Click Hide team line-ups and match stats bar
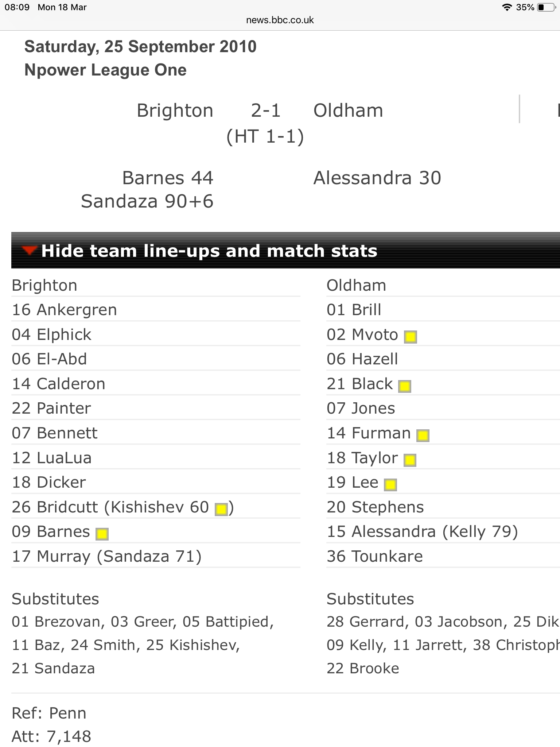560x747 pixels. (285, 250)
